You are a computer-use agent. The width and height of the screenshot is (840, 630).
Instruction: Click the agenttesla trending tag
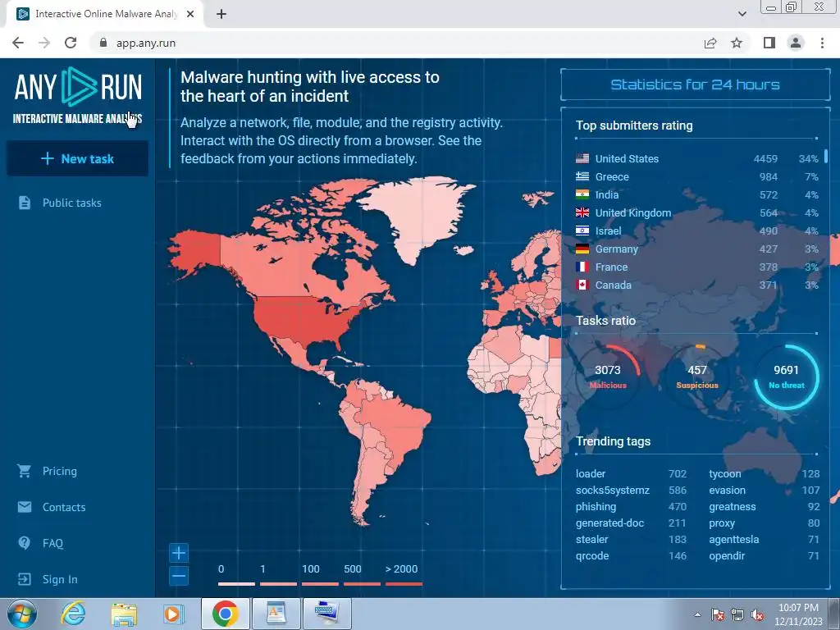tap(734, 540)
